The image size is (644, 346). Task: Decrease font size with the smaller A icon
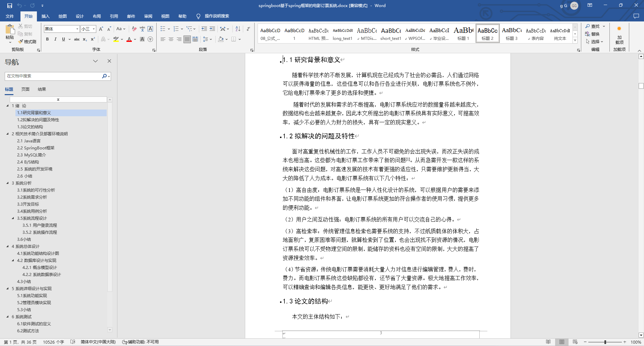coord(109,29)
